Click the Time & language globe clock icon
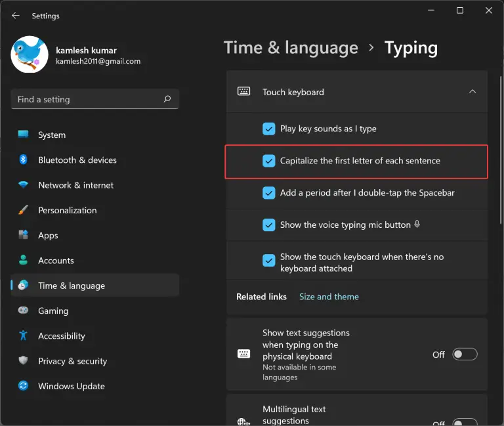Viewport: 504px width, 426px height. 23,285
